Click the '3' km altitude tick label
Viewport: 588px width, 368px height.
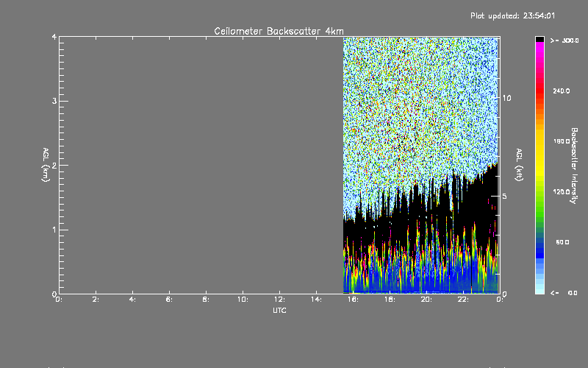click(54, 102)
